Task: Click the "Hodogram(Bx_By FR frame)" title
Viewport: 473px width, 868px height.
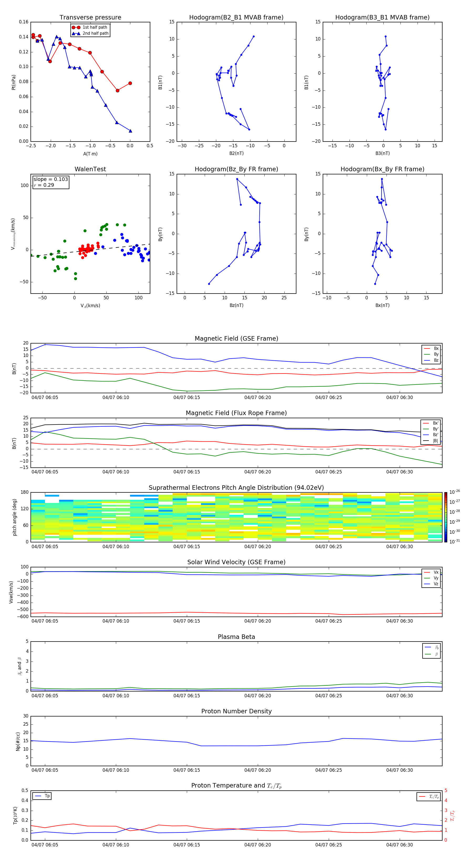Action: point(382,169)
